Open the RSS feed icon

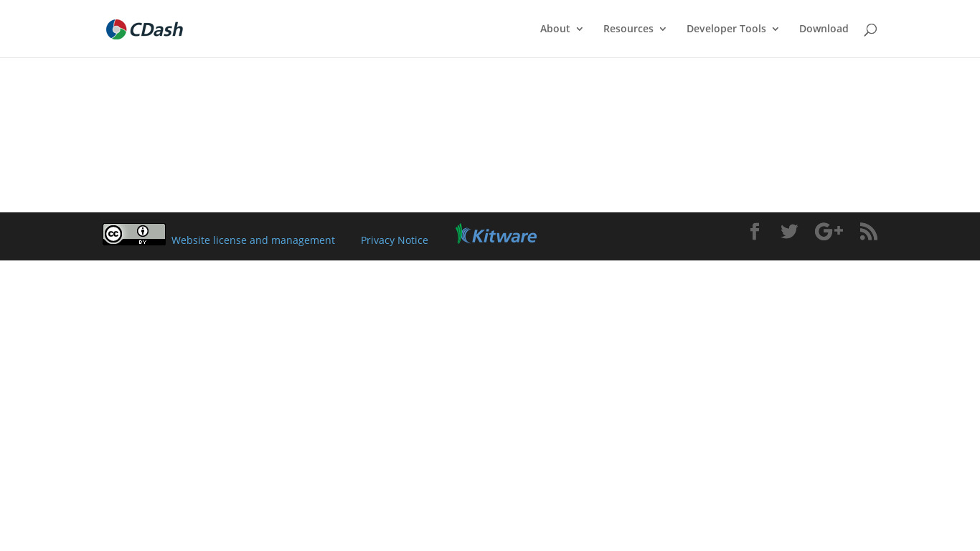869,232
